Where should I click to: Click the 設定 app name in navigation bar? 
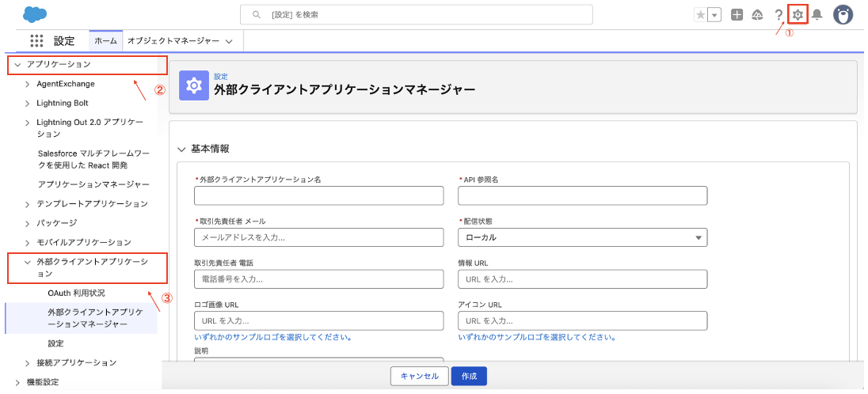[64, 41]
